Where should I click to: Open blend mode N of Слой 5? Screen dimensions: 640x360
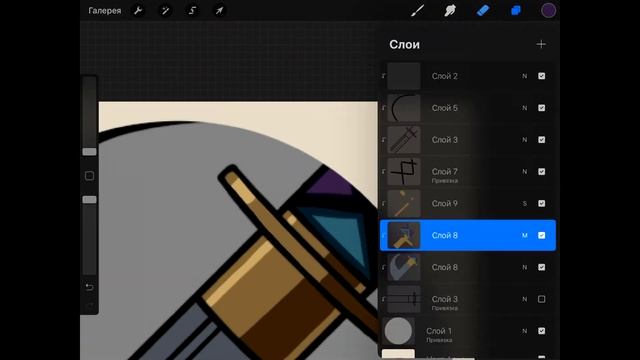[x=524, y=108]
